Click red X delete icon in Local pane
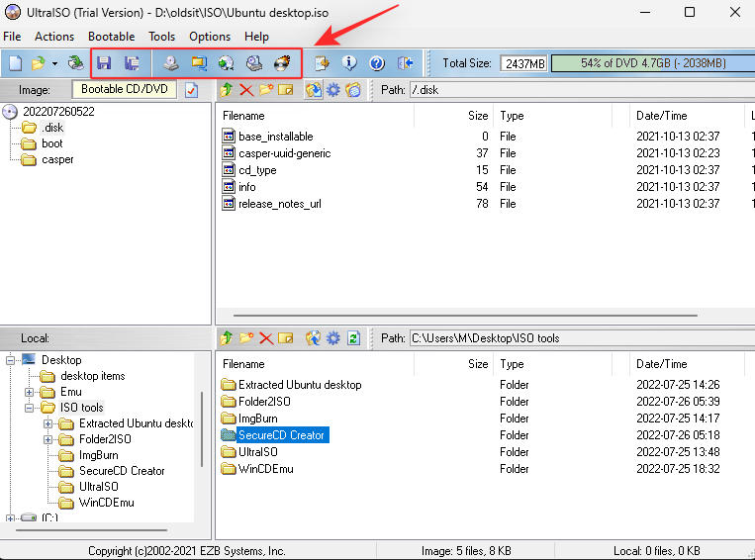Screen dimensions: 755x560 pyautogui.click(x=266, y=338)
